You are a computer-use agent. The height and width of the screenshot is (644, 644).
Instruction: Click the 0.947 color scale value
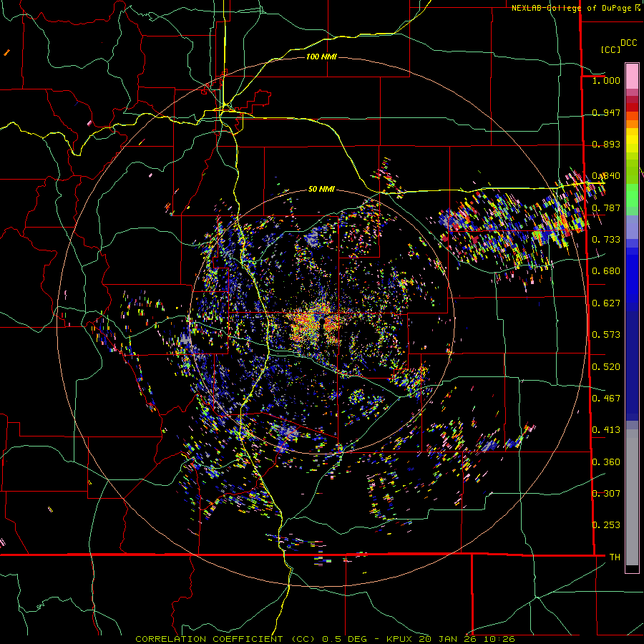(606, 112)
